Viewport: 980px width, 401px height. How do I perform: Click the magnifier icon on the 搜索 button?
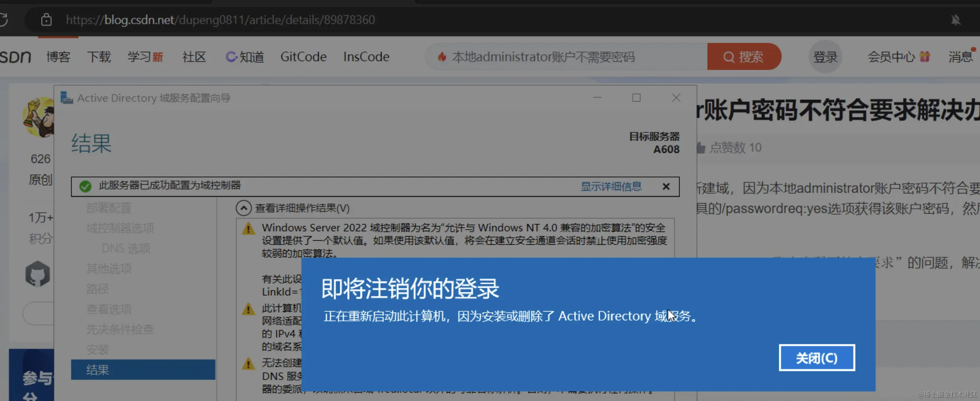click(729, 57)
